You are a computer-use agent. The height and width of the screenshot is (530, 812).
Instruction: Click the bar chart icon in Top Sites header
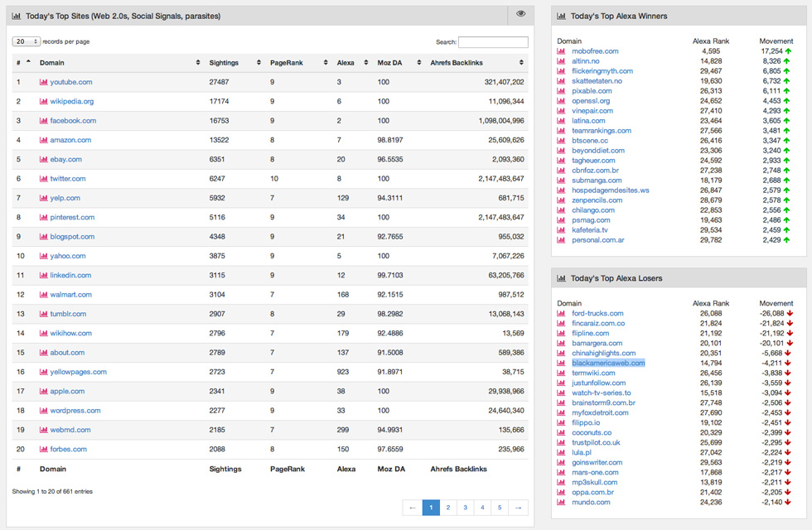tap(16, 16)
